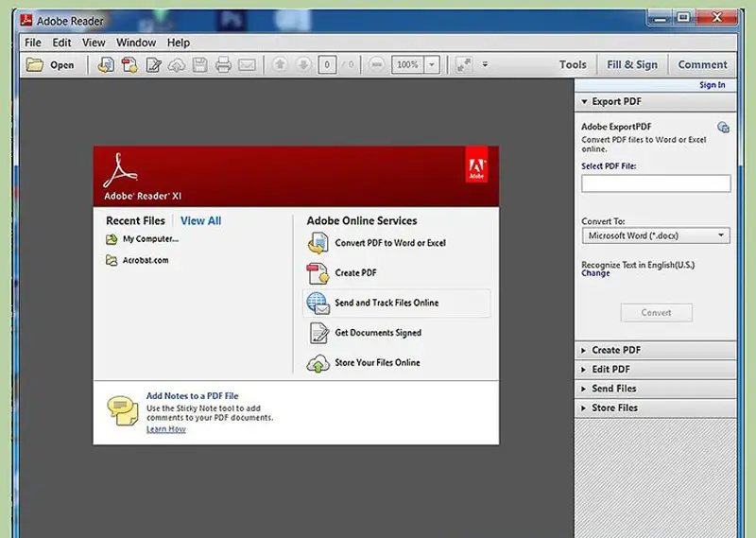Click the Sign In link
756x538 pixels.
pyautogui.click(x=713, y=85)
